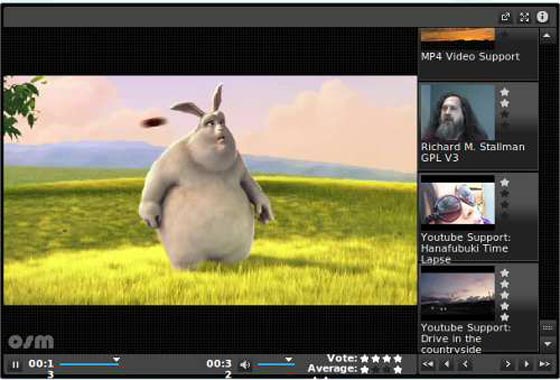Click top star of Drive in countryside rating
This screenshot has height=380, width=560.
[x=504, y=273]
